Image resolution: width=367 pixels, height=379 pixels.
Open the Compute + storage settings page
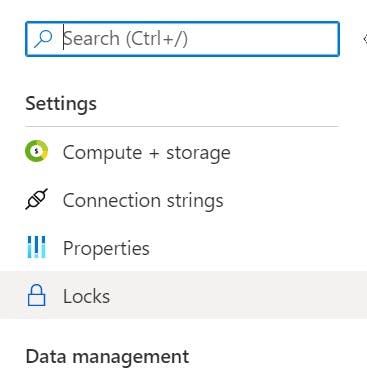tap(146, 153)
